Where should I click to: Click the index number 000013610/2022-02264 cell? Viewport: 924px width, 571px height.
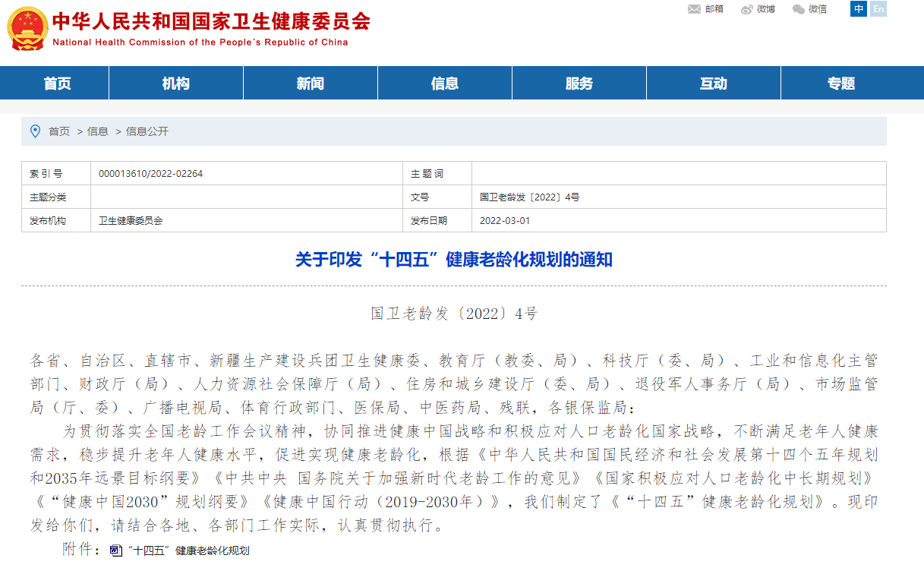tap(151, 174)
